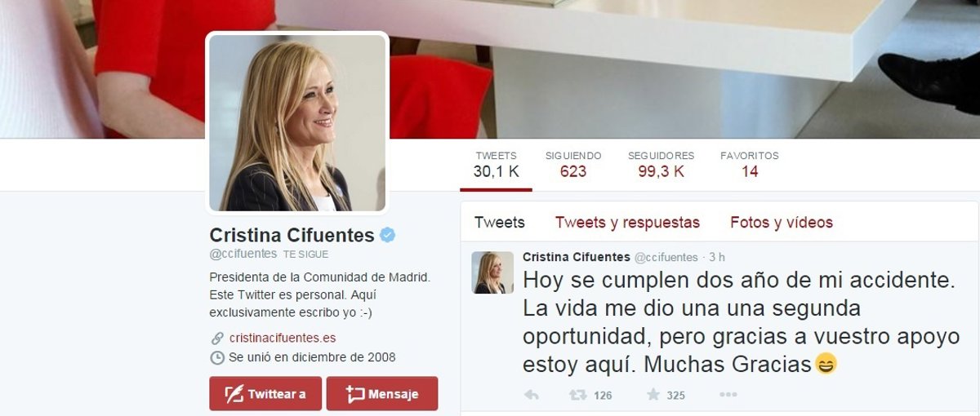The image size is (980, 416).
Task: Click the Tweets count 30,1 K stat
Action: click(x=497, y=164)
